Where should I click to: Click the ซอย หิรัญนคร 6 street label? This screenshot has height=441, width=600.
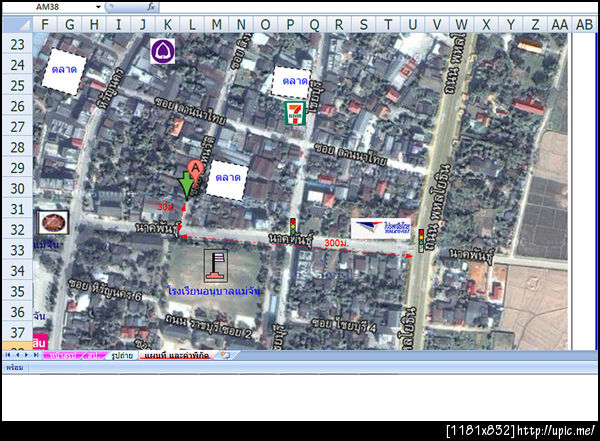click(x=105, y=290)
